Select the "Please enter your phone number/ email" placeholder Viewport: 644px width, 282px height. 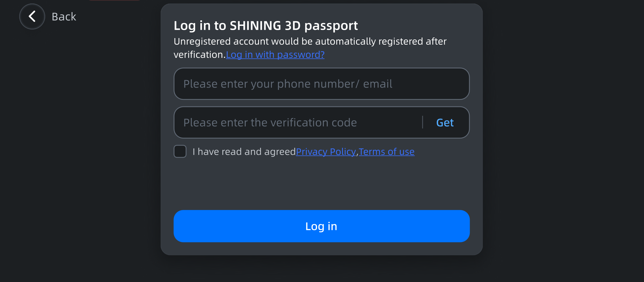tap(288, 84)
